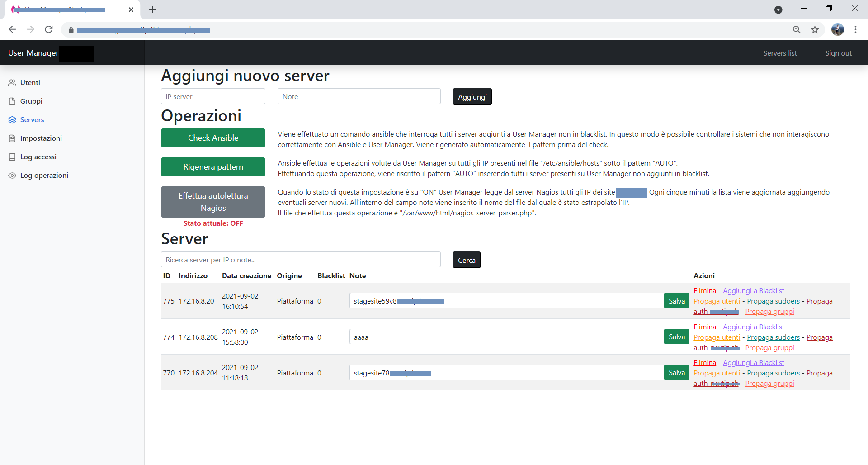Go back to previous page

(12, 29)
